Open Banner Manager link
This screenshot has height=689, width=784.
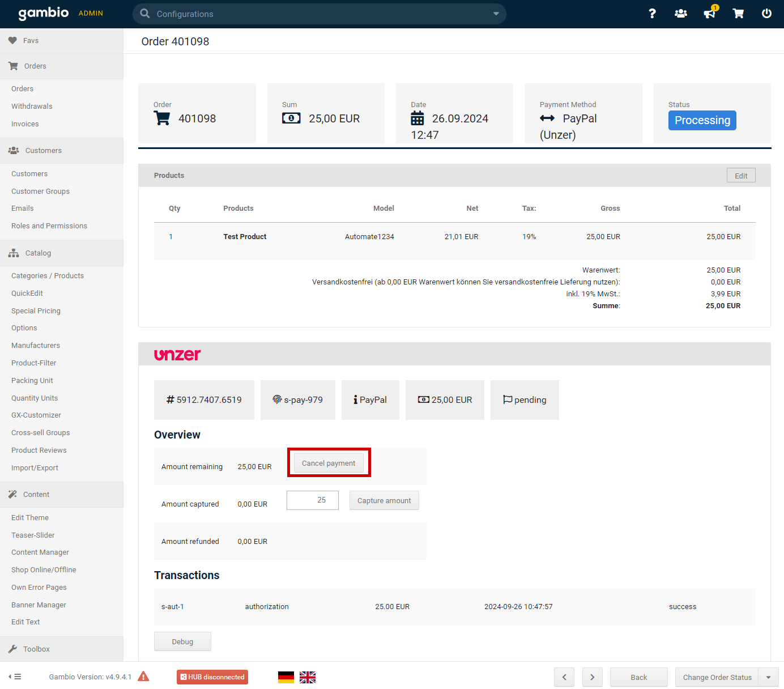pos(39,605)
